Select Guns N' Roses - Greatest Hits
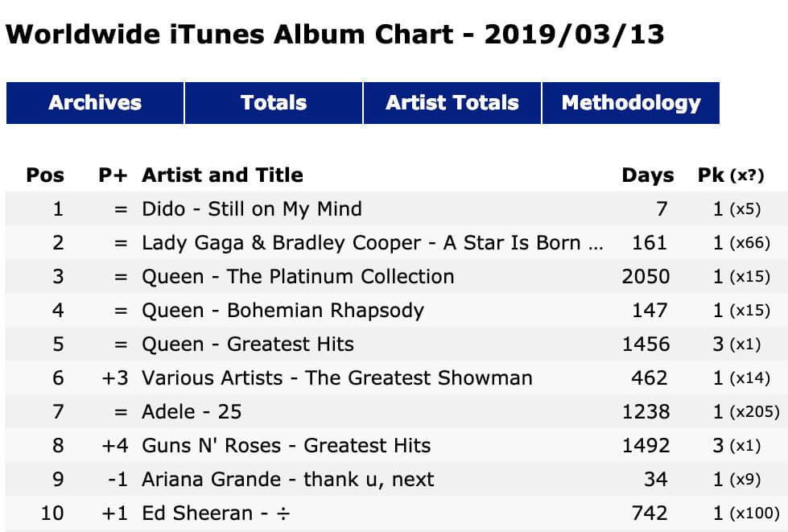Image resolution: width=788 pixels, height=532 pixels. coord(287,446)
